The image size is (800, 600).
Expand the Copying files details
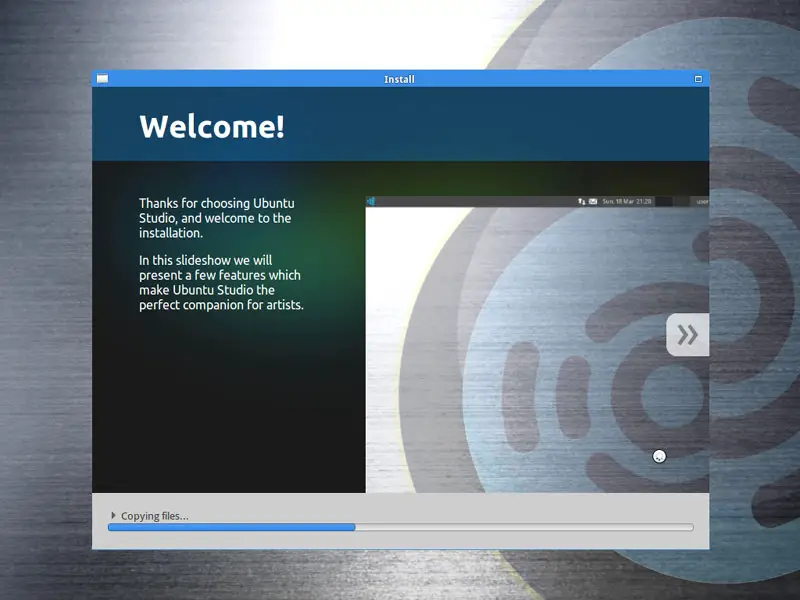(113, 516)
